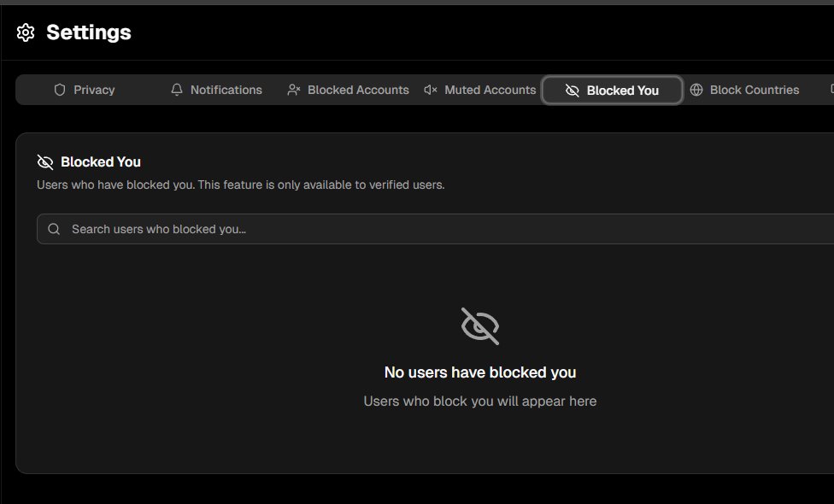
Task: Click the user-x icon beside Blocked Accounts
Action: coord(294,90)
